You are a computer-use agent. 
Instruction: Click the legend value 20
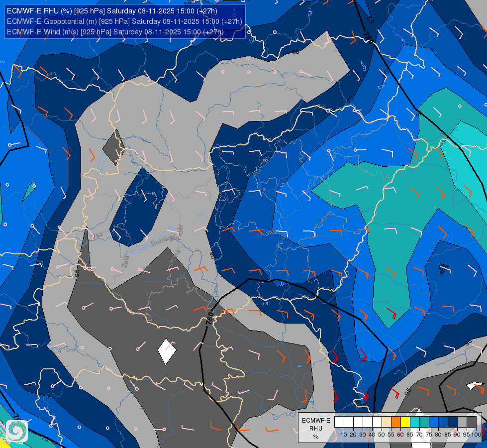pos(353,435)
